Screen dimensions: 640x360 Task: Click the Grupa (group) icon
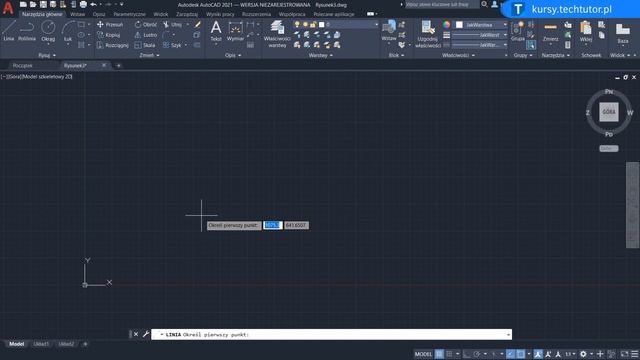tap(518, 31)
